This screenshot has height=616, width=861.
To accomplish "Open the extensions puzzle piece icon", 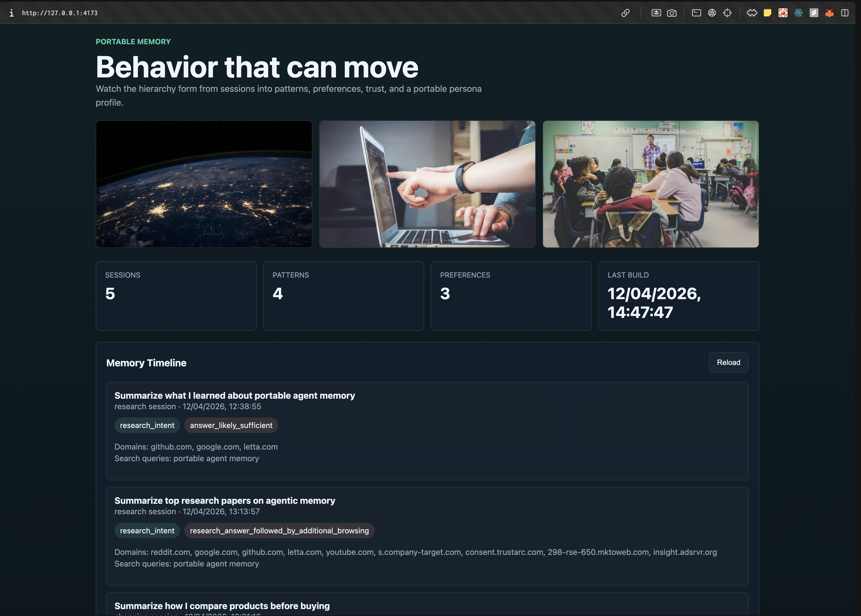I will tap(752, 13).
